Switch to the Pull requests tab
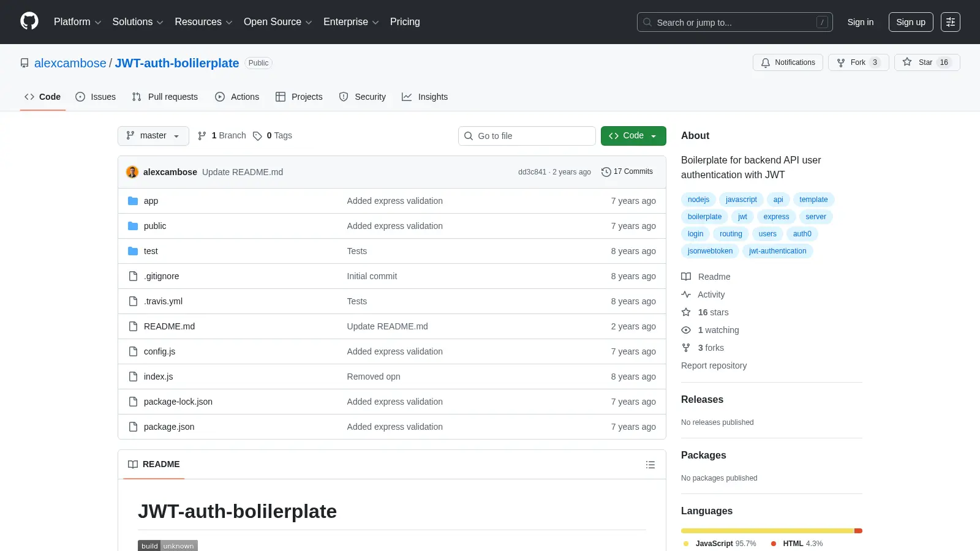Image resolution: width=980 pixels, height=551 pixels. 165,97
